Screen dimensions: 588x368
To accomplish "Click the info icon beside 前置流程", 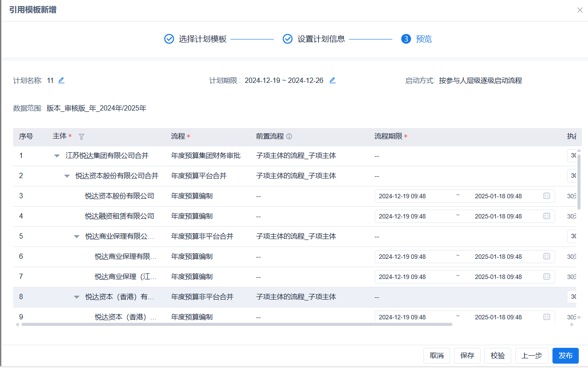I will pyautogui.click(x=289, y=136).
